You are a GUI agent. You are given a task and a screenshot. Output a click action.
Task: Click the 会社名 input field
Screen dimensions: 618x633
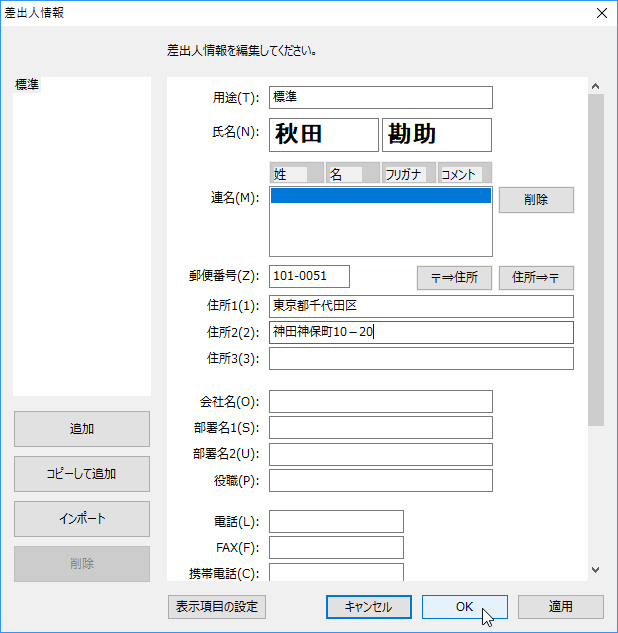point(380,401)
